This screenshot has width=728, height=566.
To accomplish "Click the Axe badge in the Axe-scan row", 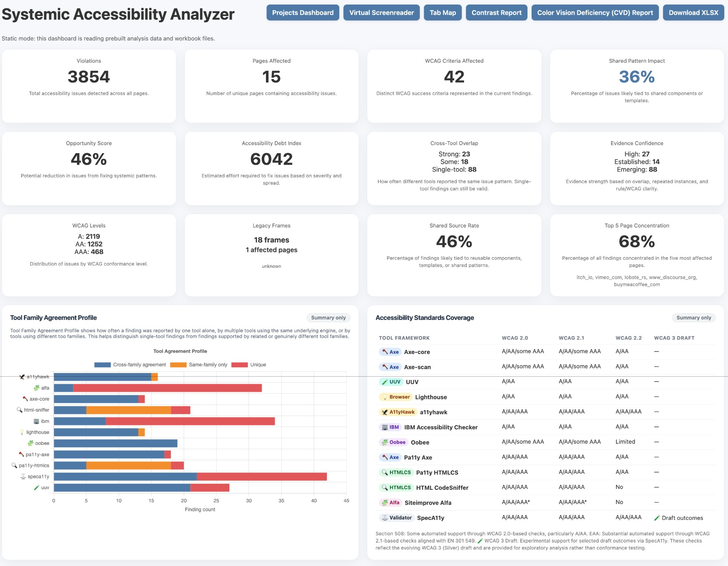I will (x=390, y=367).
